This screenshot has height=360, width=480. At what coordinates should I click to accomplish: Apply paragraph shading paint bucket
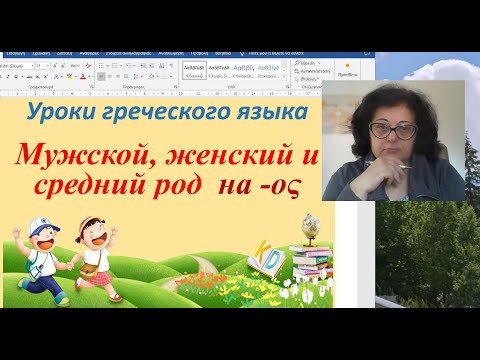tap(152, 77)
